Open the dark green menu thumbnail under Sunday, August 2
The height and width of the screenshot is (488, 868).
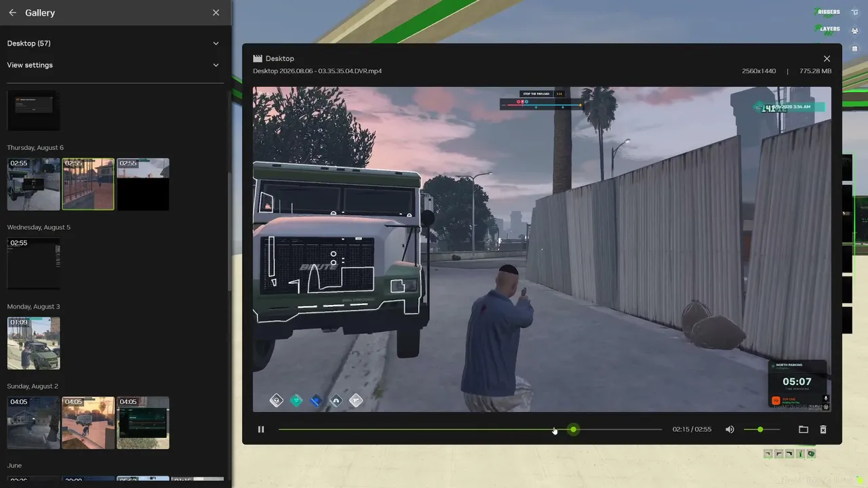(143, 423)
